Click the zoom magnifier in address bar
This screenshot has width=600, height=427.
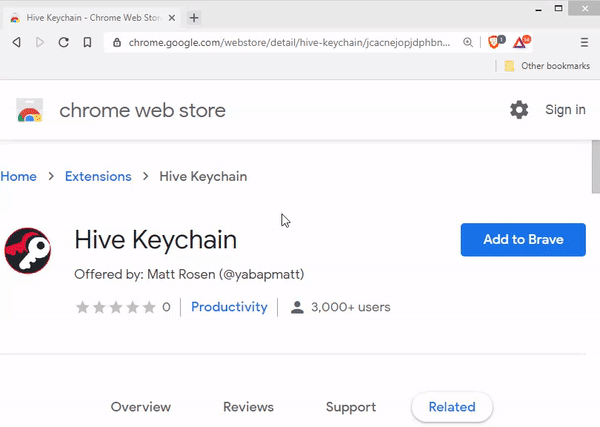click(468, 42)
